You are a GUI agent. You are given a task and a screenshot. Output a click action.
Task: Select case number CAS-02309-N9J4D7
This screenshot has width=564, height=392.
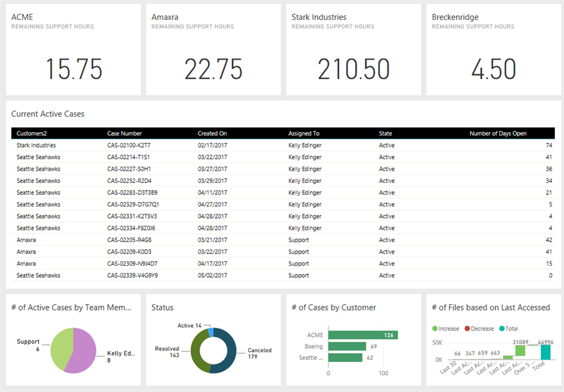point(132,264)
